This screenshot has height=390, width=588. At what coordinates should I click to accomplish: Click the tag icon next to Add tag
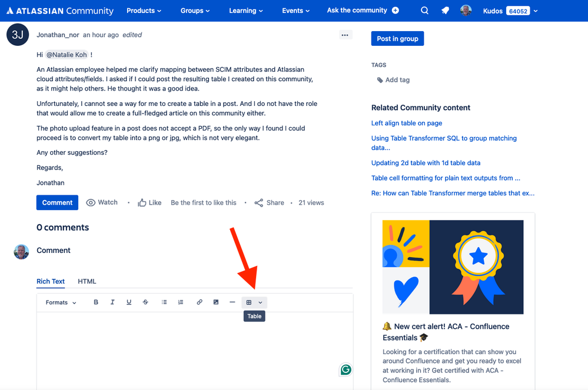[380, 80]
